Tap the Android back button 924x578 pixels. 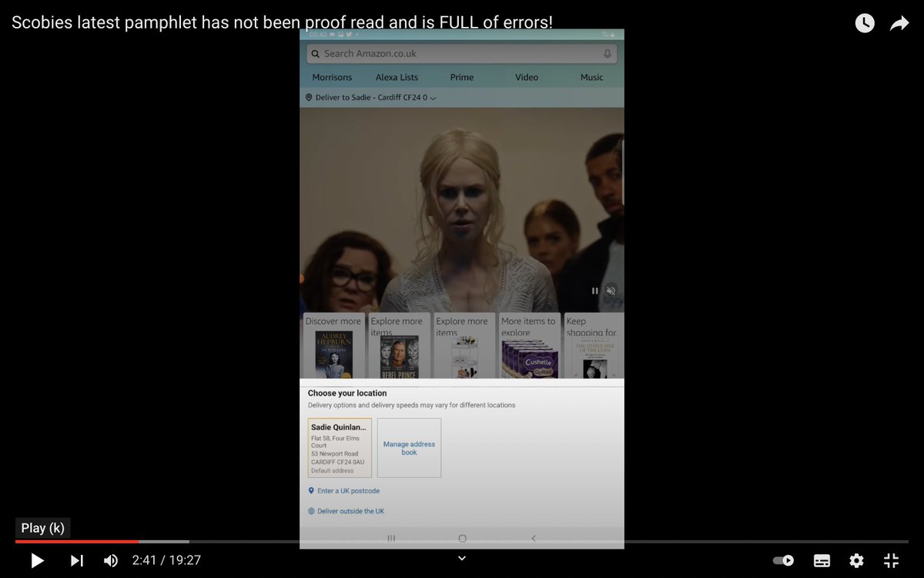pyautogui.click(x=534, y=539)
